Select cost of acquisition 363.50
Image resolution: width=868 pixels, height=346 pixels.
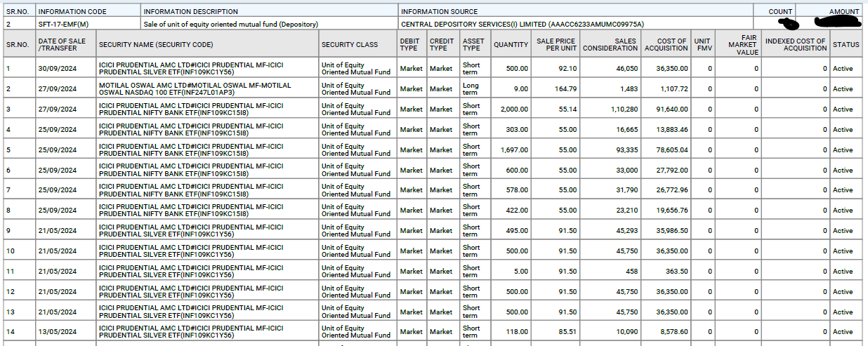click(x=677, y=272)
